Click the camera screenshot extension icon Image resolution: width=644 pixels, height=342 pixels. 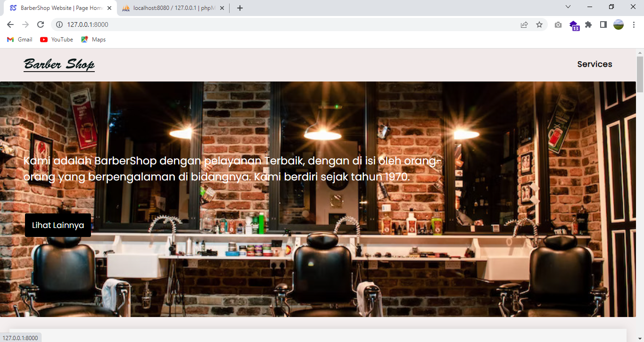(x=558, y=24)
